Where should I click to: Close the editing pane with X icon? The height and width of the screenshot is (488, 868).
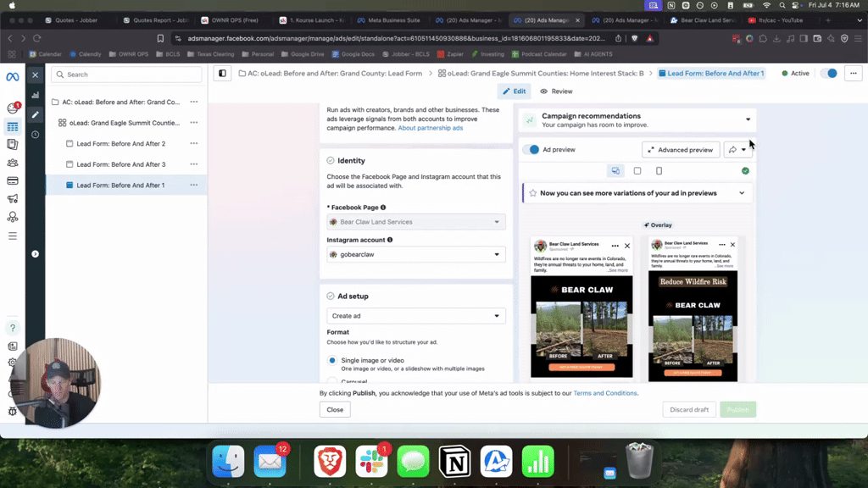(x=35, y=75)
